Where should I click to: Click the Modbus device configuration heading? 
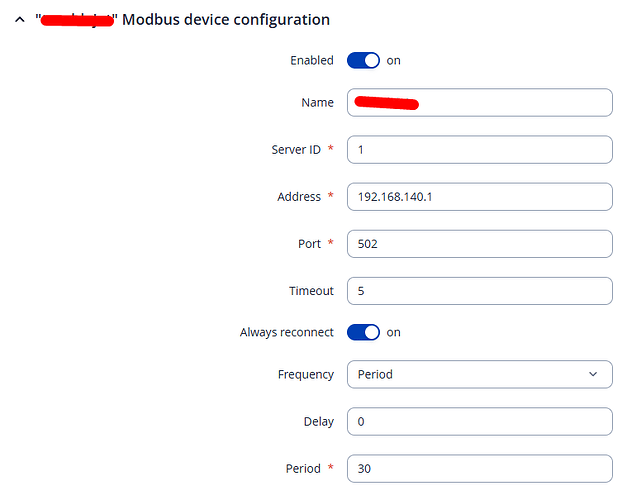[x=225, y=19]
